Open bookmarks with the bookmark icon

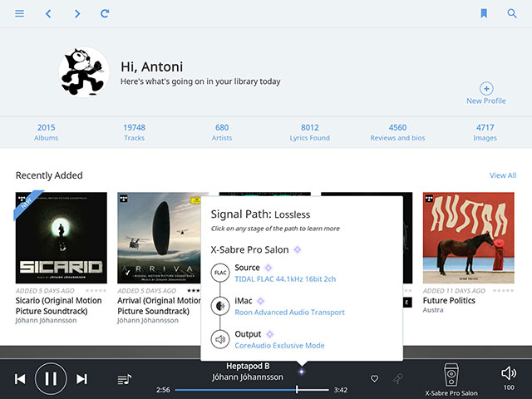coord(484,13)
